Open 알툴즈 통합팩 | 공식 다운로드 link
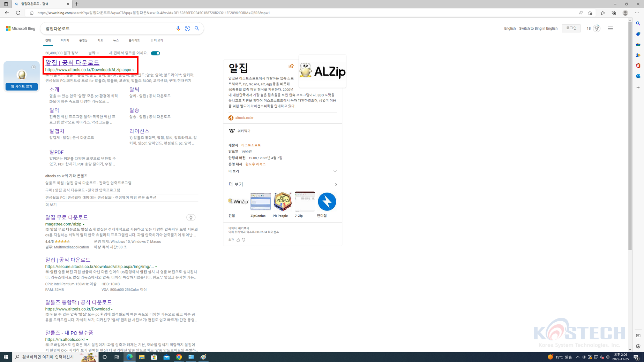 coord(78,302)
